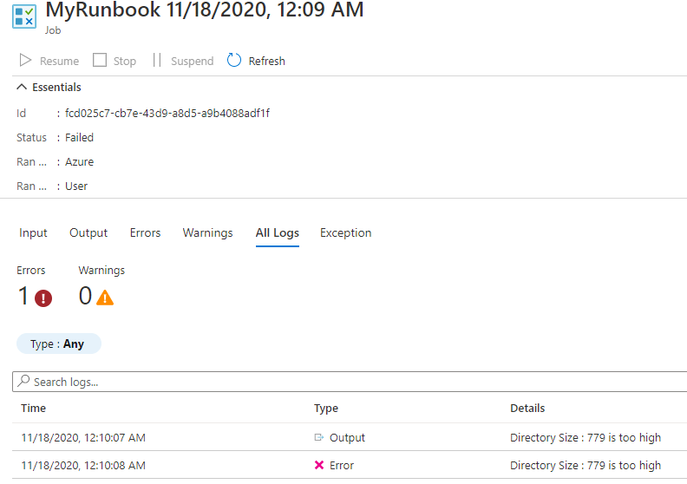Click the red error count icon
The height and width of the screenshot is (484, 687).
click(43, 298)
